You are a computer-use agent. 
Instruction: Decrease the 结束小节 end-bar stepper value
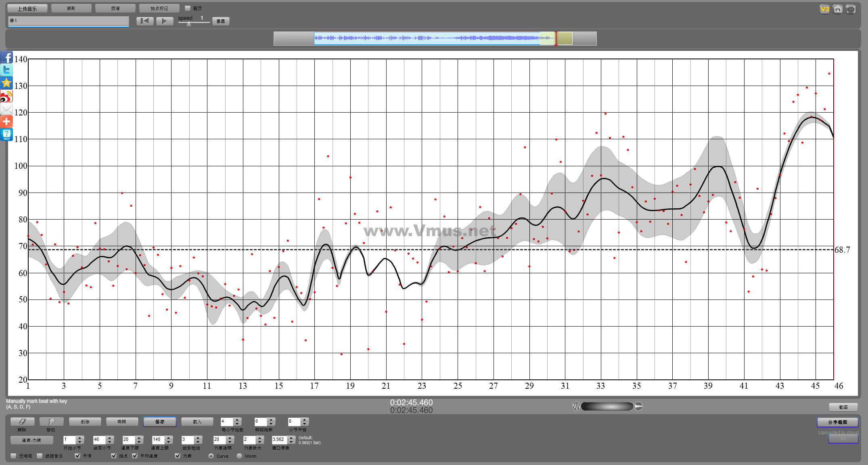point(110,442)
